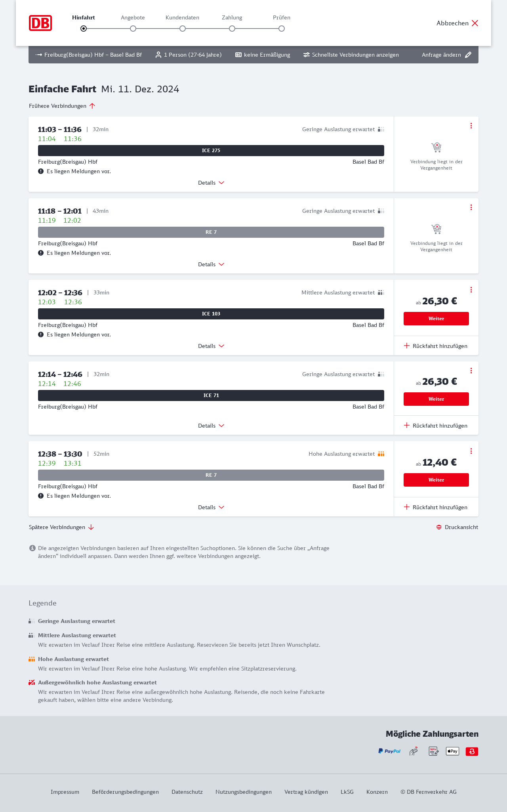Show earlier connections via Frühere Verbindungen
Viewport: 507px width, 812px height.
pyautogui.click(x=62, y=106)
